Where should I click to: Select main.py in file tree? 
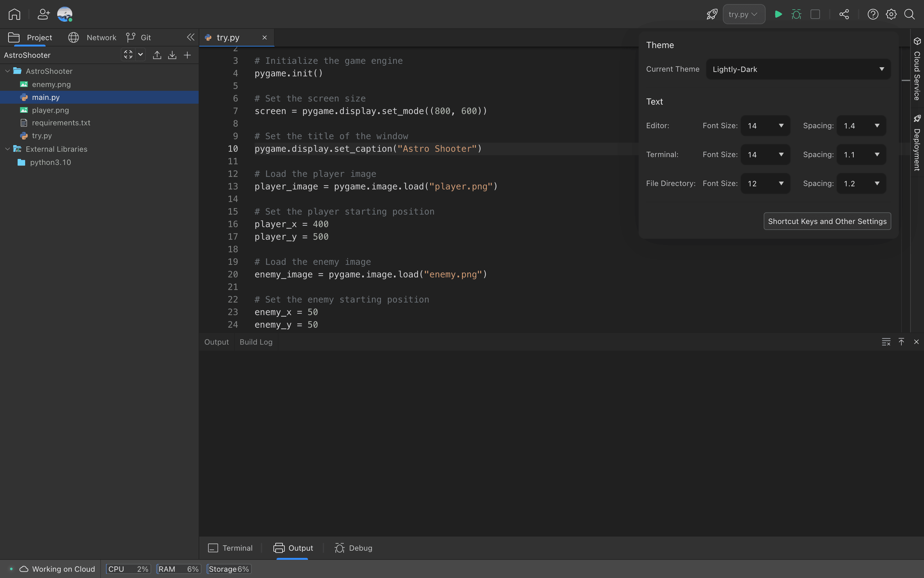pos(99,97)
